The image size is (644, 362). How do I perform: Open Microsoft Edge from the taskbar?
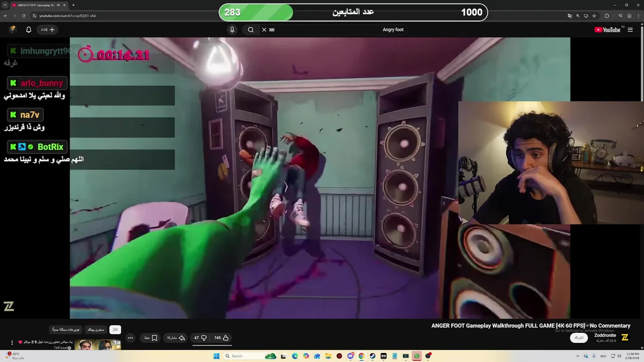coord(295,356)
